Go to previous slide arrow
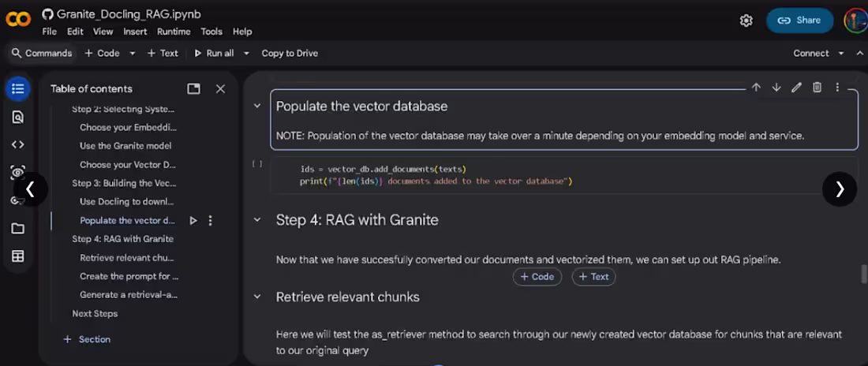This screenshot has width=868, height=366. (31, 189)
